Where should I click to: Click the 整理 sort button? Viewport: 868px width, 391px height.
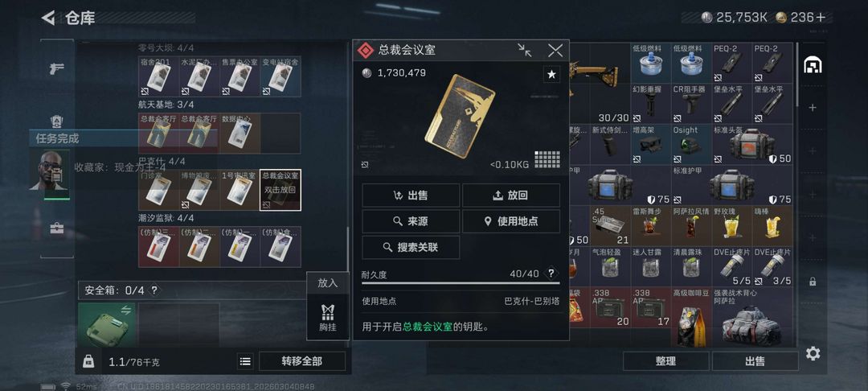click(666, 361)
